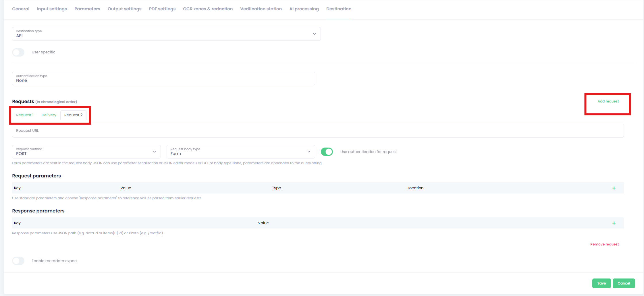Click Key header in Request parameters
This screenshot has height=296, width=644.
(x=17, y=188)
